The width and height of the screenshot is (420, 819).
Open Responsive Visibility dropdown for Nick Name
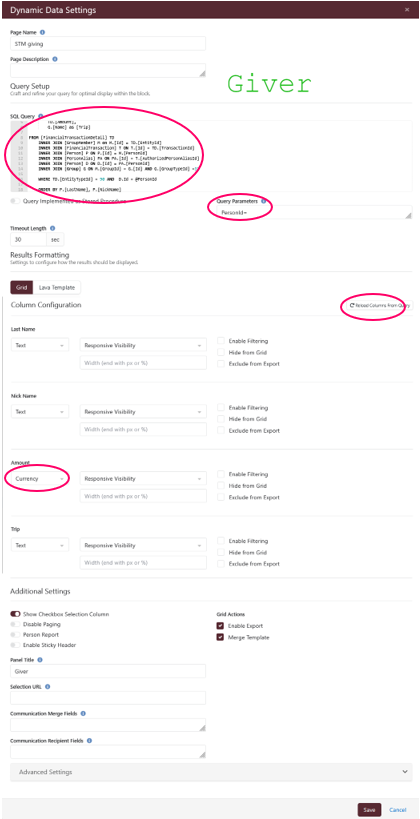pyautogui.click(x=143, y=412)
